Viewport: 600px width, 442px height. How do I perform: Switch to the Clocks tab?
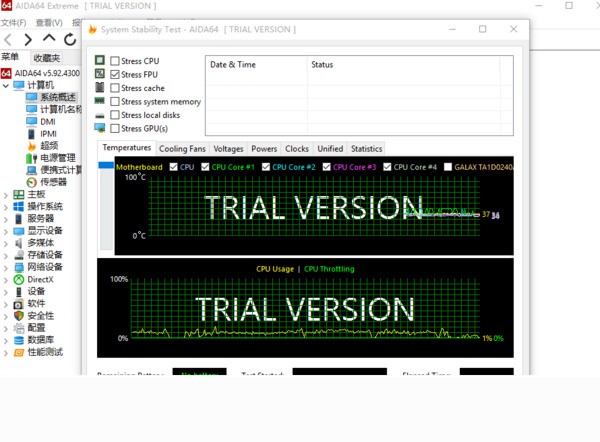[297, 148]
